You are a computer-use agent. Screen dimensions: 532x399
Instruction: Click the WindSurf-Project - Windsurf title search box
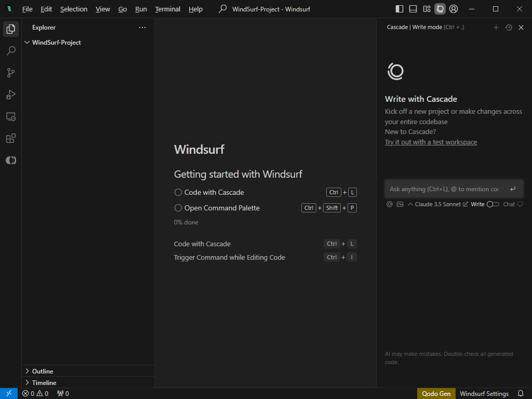271,9
